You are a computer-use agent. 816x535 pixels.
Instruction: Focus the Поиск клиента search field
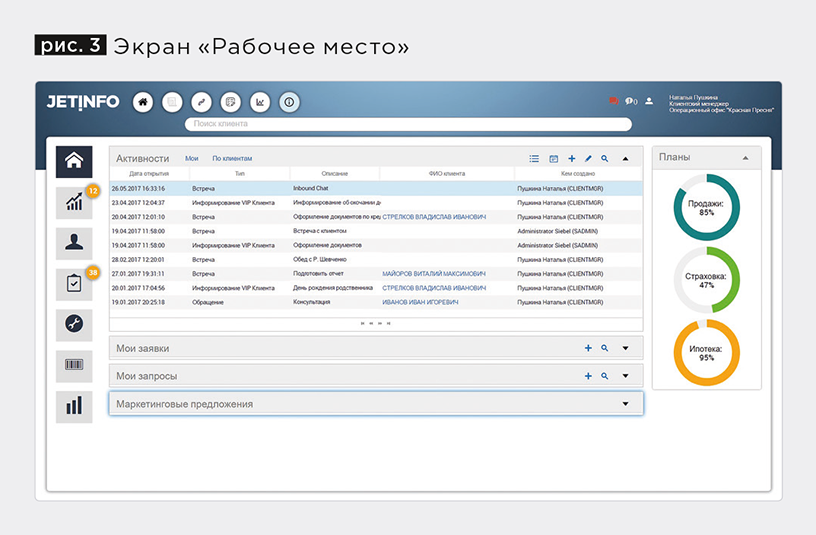[409, 124]
